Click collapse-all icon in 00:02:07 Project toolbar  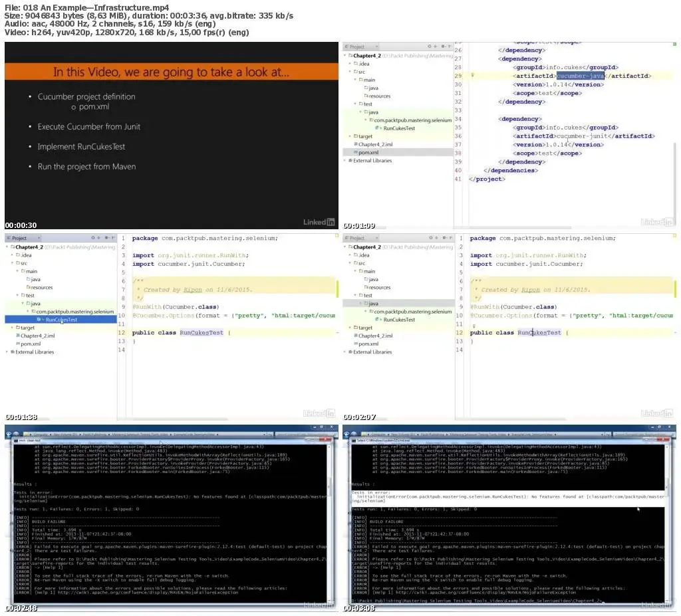(x=436, y=238)
